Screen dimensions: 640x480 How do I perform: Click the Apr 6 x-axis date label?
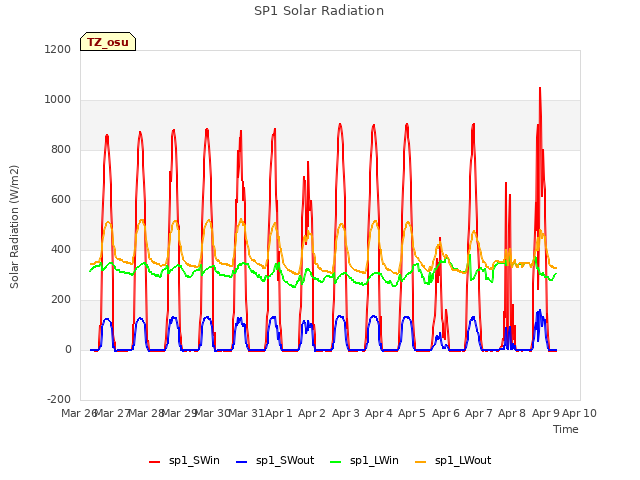click(x=445, y=413)
